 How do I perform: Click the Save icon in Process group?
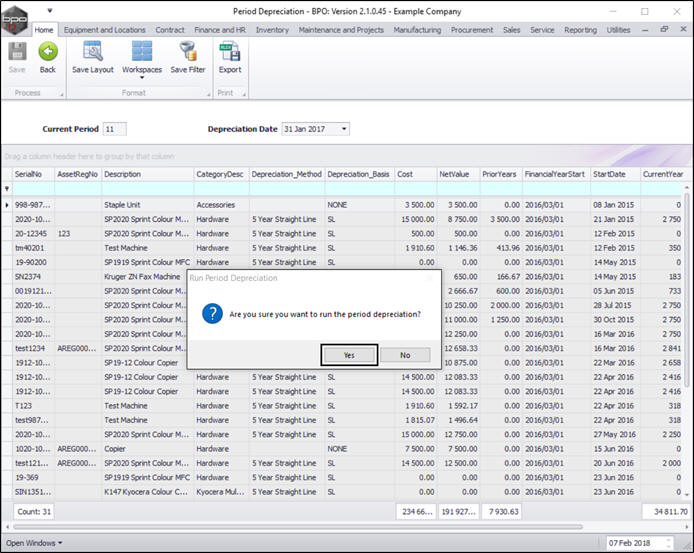click(17, 52)
